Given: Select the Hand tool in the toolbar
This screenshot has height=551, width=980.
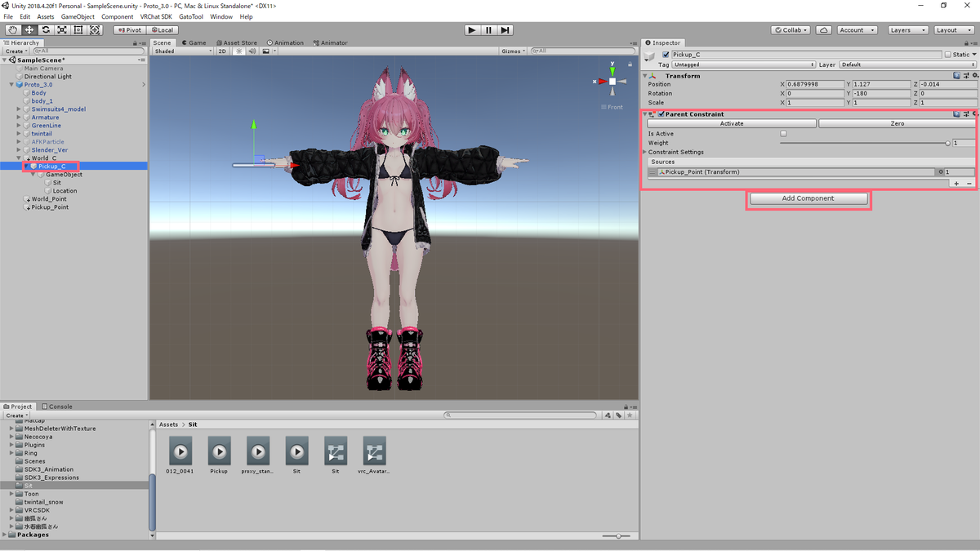Looking at the screenshot, I should tap(12, 30).
